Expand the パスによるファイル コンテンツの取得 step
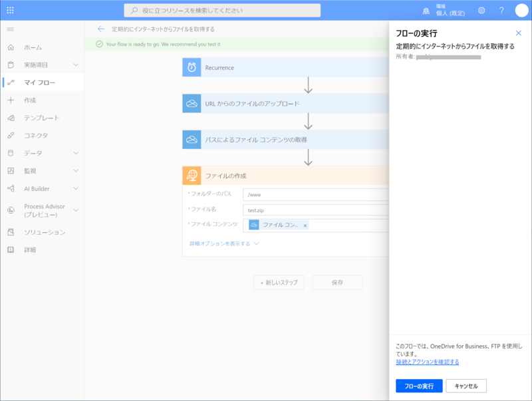 click(x=286, y=140)
